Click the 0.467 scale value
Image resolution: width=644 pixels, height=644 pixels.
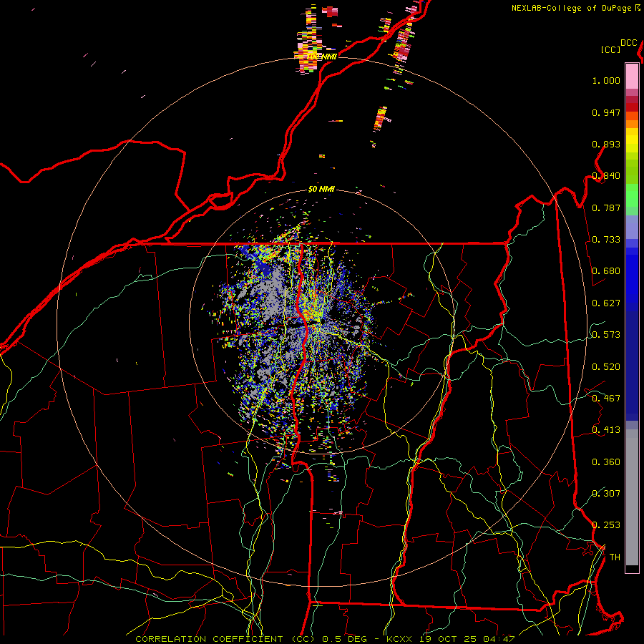(606, 399)
